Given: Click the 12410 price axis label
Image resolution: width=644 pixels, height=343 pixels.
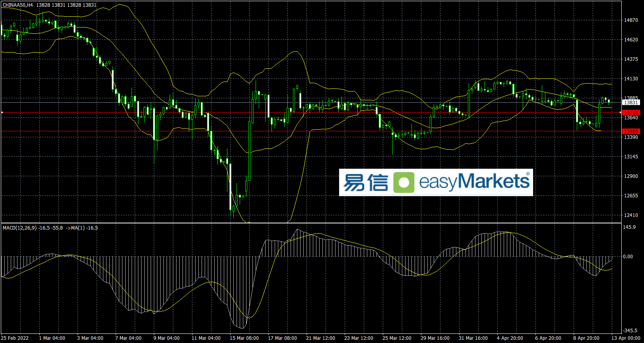Looking at the screenshot, I should pos(631,215).
